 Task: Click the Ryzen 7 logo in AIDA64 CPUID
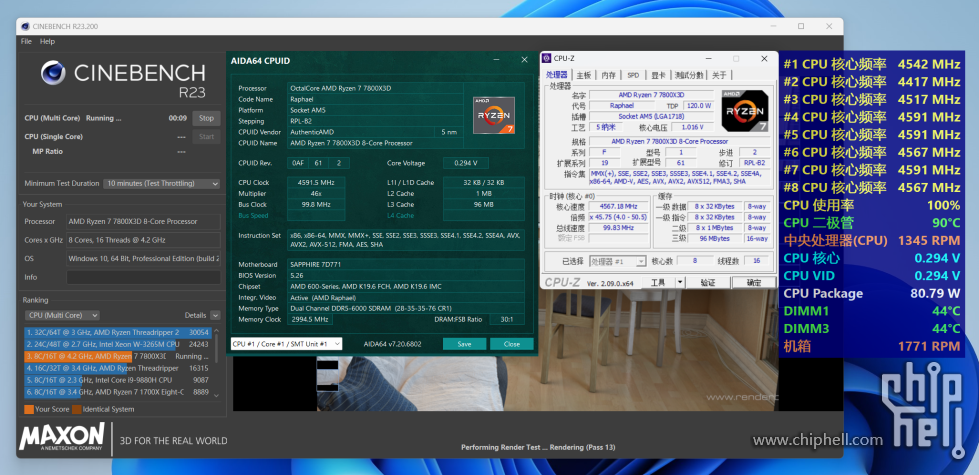tap(493, 115)
